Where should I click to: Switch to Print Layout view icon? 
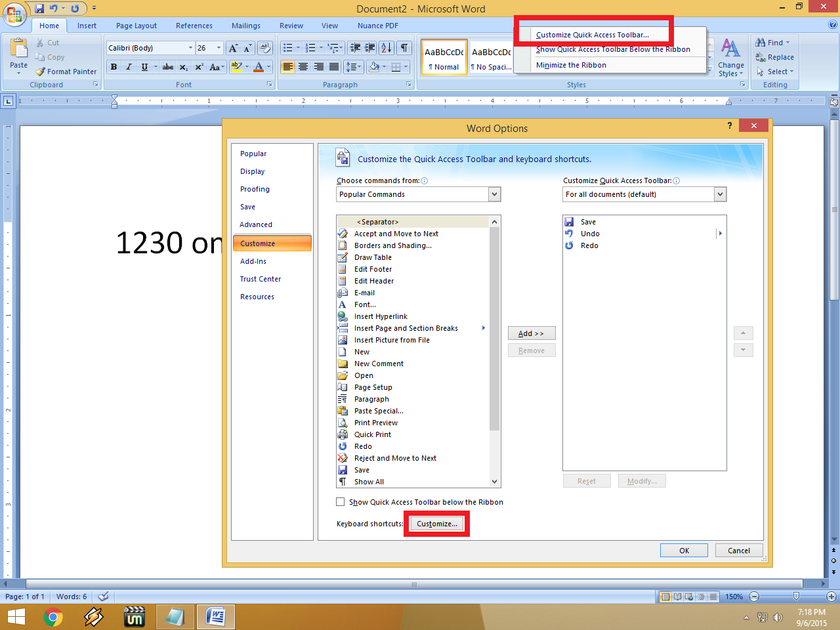(x=665, y=597)
